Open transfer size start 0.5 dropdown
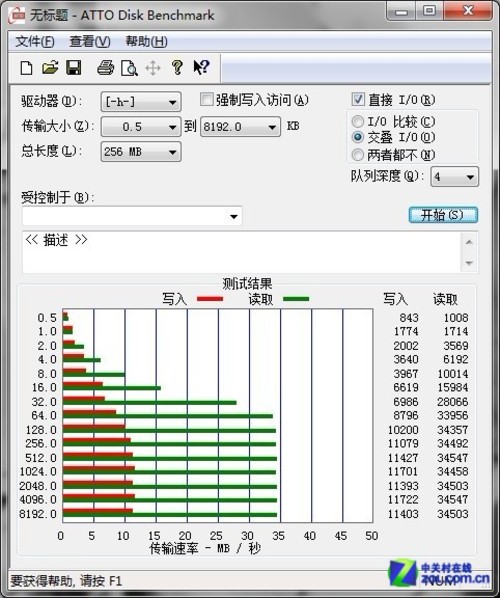The width and height of the screenshot is (500, 598). coord(141,127)
